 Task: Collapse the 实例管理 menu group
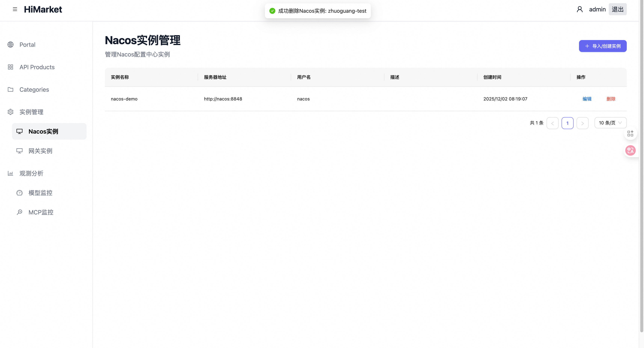tap(31, 112)
